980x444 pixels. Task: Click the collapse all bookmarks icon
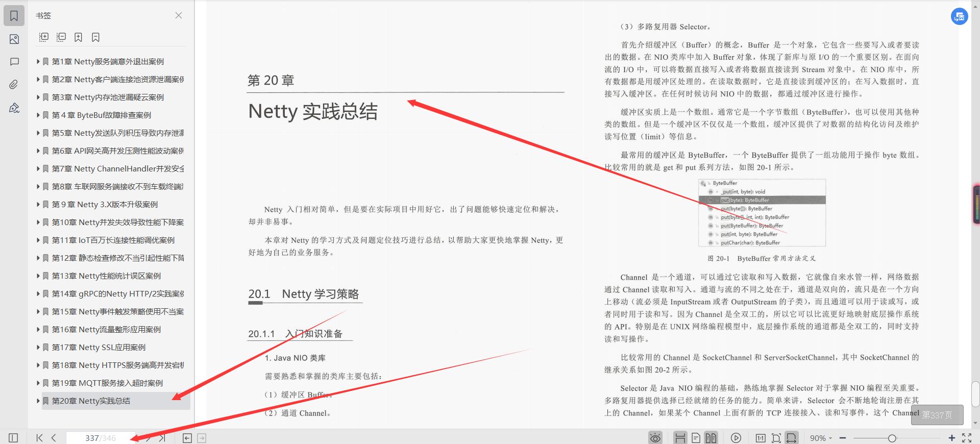pos(61,37)
